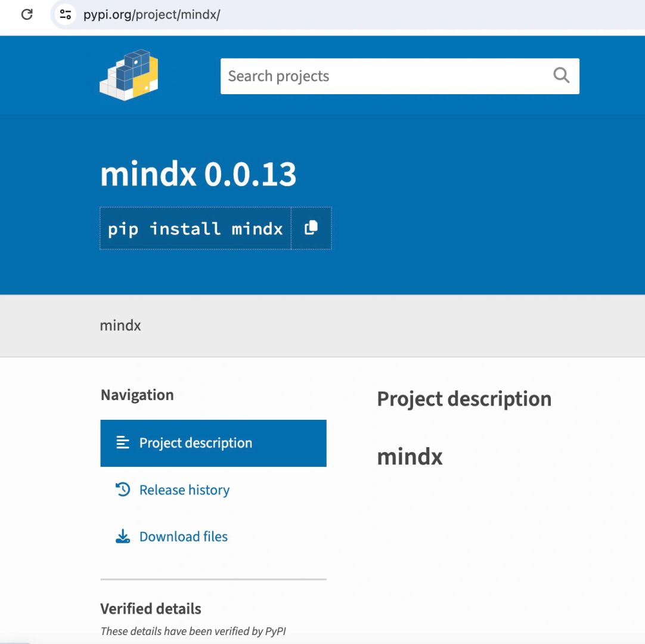The height and width of the screenshot is (644, 645).
Task: Click the 'mindx' heading under Project description
Action: [x=410, y=457]
